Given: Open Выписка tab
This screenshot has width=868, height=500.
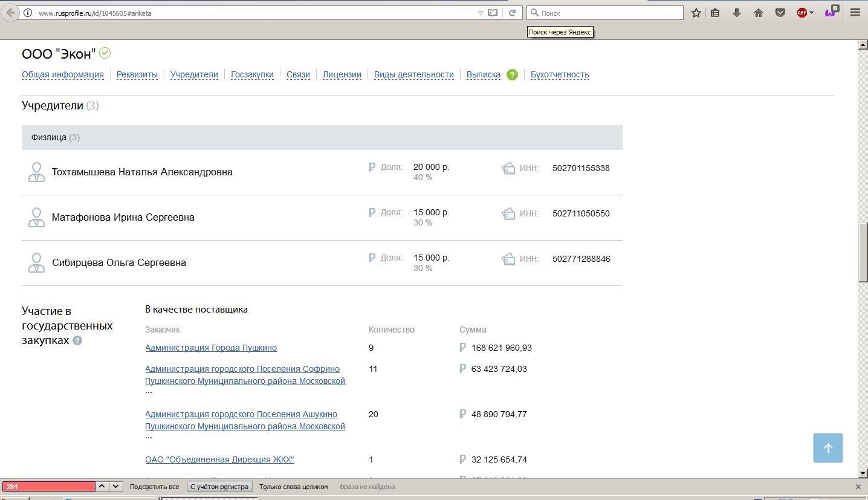Looking at the screenshot, I should pyautogui.click(x=484, y=74).
